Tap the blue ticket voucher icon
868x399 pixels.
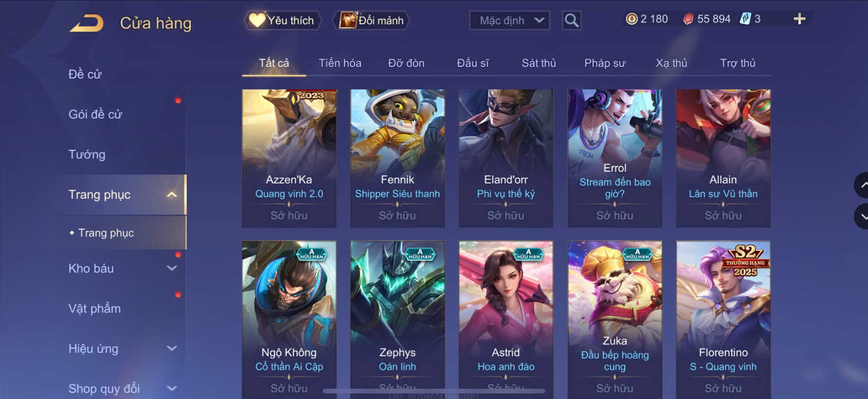745,19
